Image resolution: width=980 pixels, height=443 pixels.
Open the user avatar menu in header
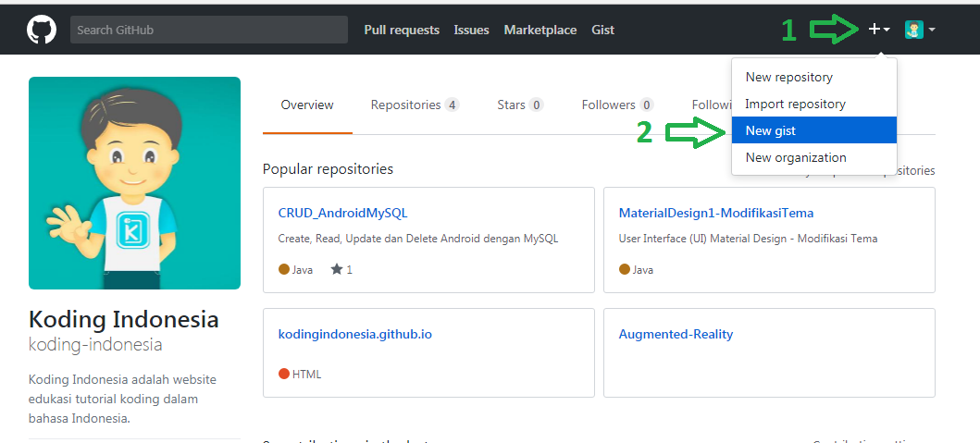(x=919, y=30)
